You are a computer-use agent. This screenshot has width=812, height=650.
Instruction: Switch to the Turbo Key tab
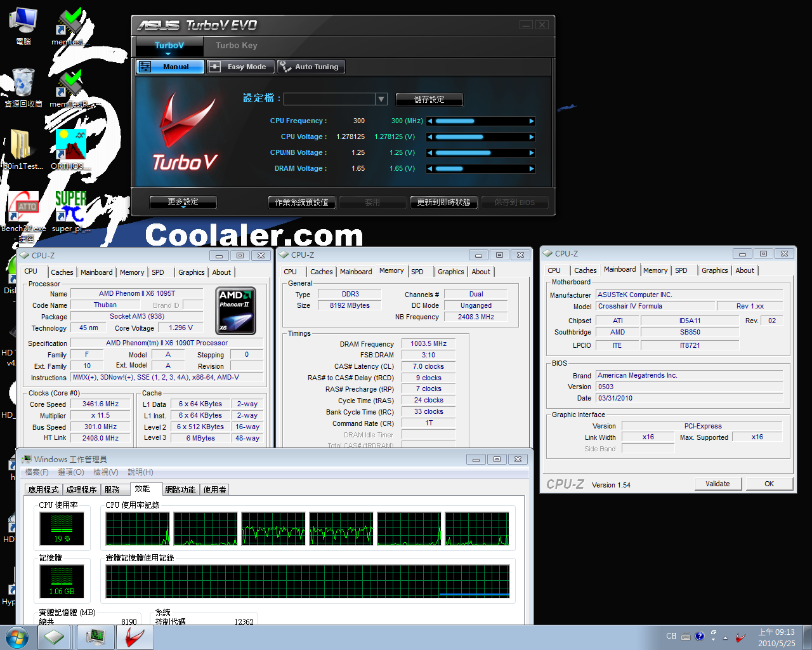click(x=237, y=46)
